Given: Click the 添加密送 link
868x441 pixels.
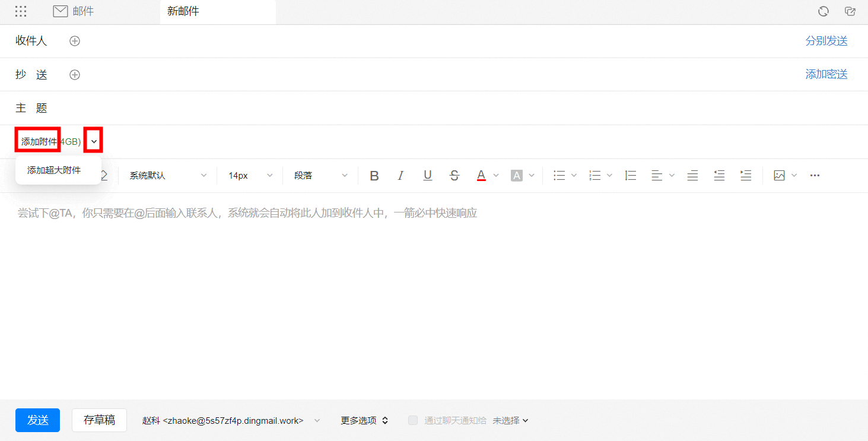Looking at the screenshot, I should tap(826, 74).
